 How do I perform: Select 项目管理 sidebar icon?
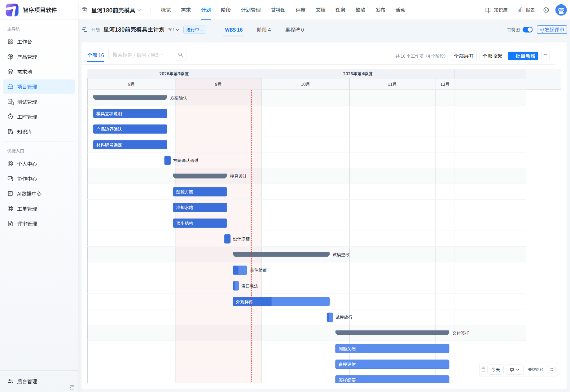pyautogui.click(x=10, y=86)
